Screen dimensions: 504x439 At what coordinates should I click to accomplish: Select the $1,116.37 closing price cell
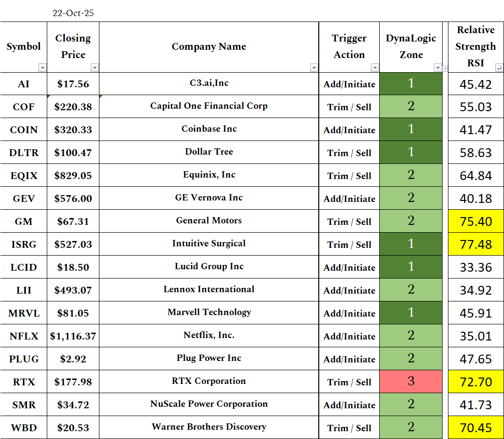73,336
